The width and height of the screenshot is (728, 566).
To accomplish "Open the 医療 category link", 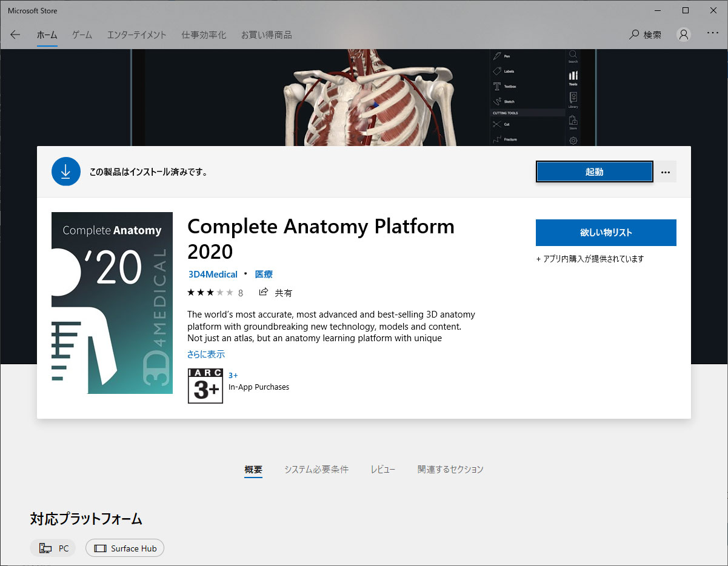I will pyautogui.click(x=264, y=275).
